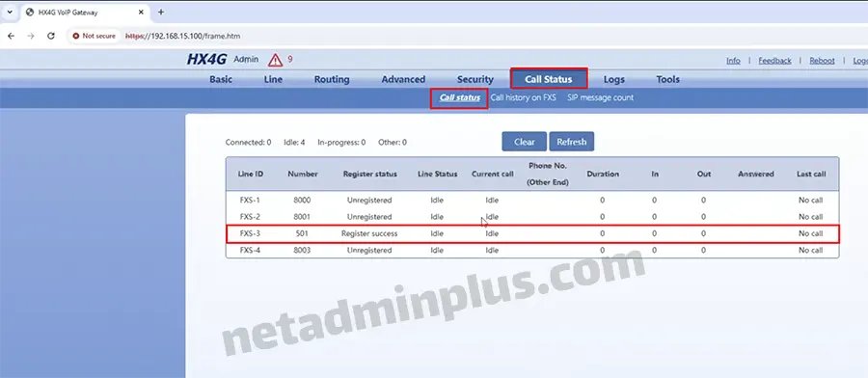Click the FXS-1 line ID cell
This screenshot has height=378, width=868.
coord(250,201)
